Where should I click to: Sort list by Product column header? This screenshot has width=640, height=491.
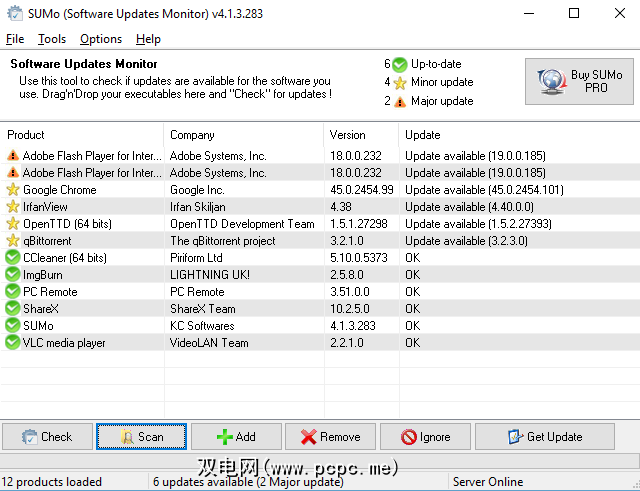[82, 135]
